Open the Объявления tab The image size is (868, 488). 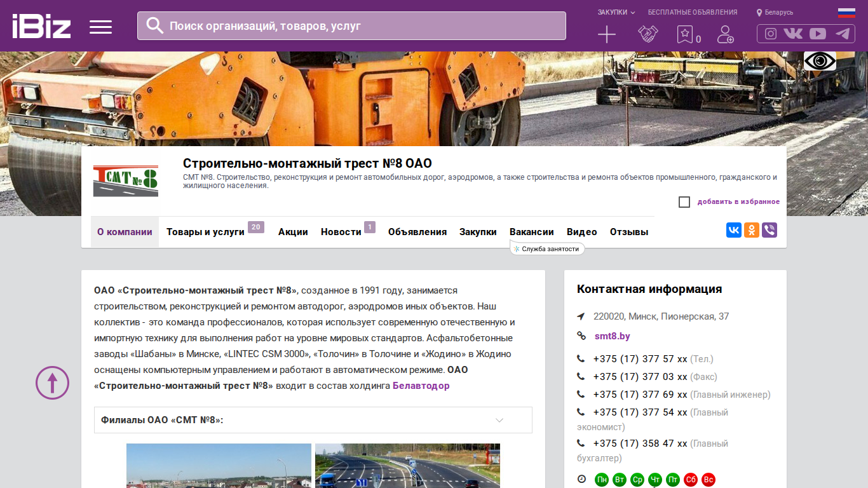(417, 232)
